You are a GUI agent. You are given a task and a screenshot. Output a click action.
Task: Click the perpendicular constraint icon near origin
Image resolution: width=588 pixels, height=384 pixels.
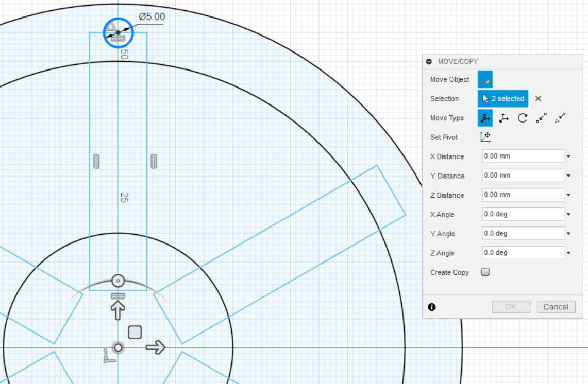coord(109,356)
